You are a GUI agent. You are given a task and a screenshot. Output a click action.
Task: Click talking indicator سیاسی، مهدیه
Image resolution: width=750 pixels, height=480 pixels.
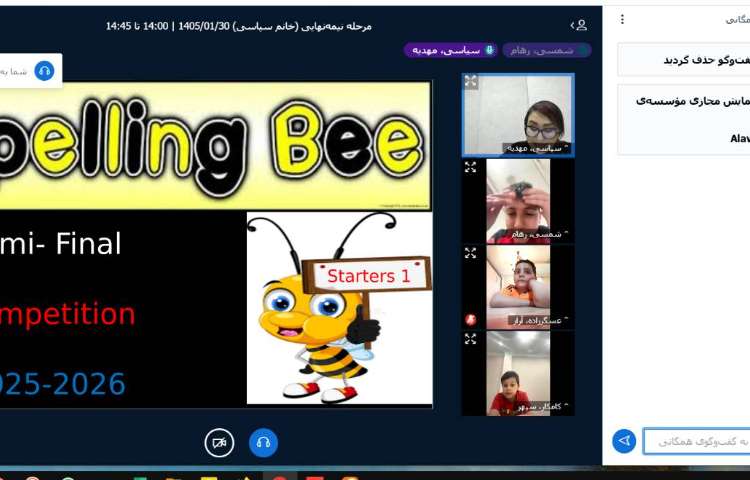(x=450, y=50)
